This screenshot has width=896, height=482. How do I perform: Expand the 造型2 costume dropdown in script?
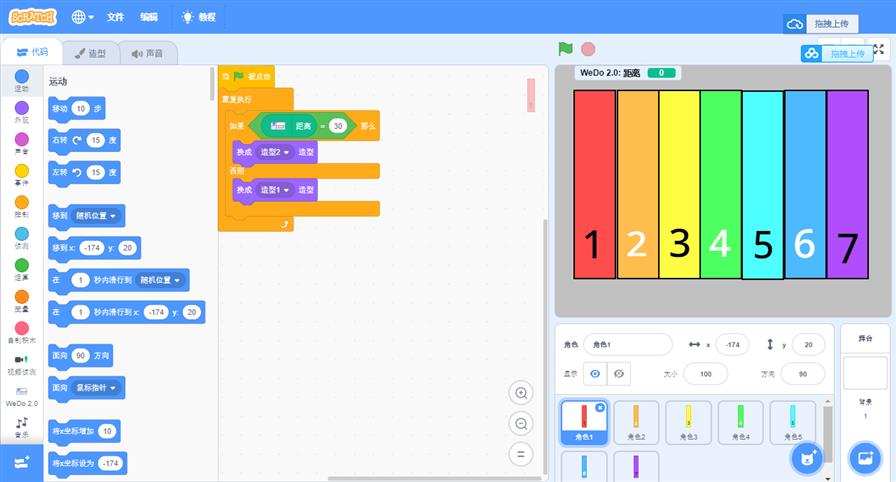point(287,152)
